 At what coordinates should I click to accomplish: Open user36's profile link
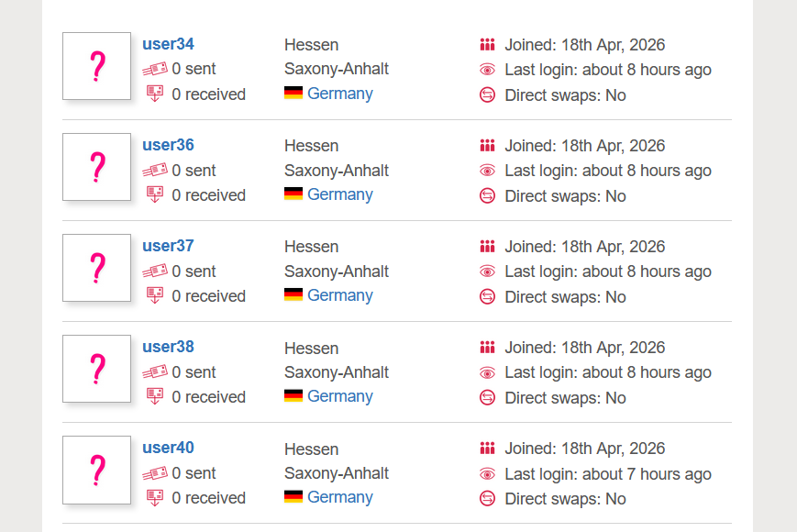click(x=168, y=145)
